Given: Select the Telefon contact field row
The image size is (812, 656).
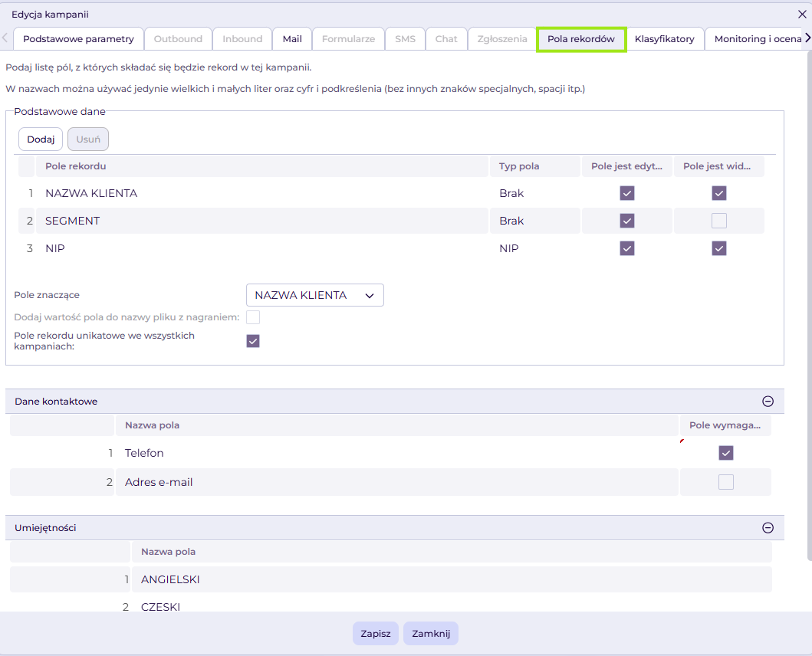Looking at the screenshot, I should (390, 453).
